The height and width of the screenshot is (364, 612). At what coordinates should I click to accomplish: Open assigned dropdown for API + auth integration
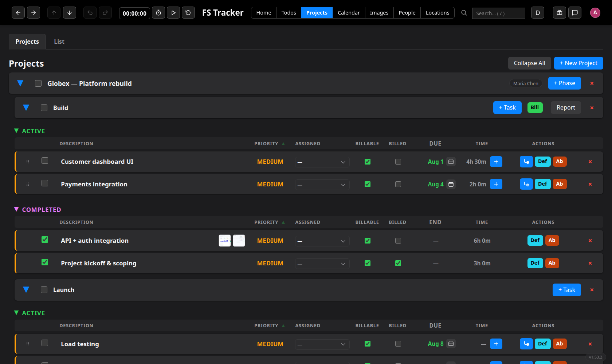click(x=322, y=241)
